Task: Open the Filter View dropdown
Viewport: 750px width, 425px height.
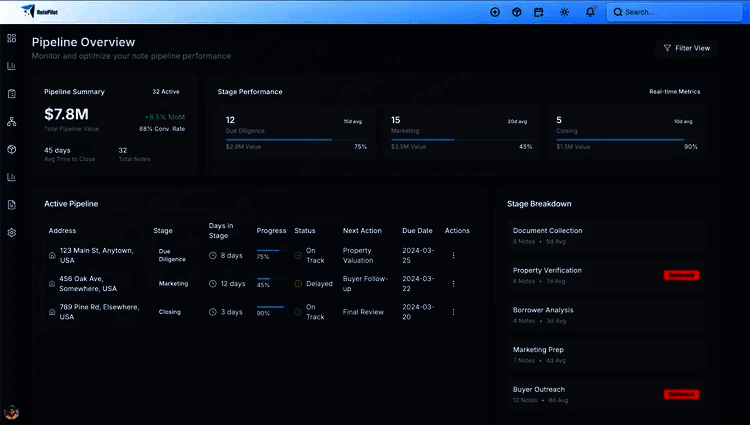Action: pos(685,48)
